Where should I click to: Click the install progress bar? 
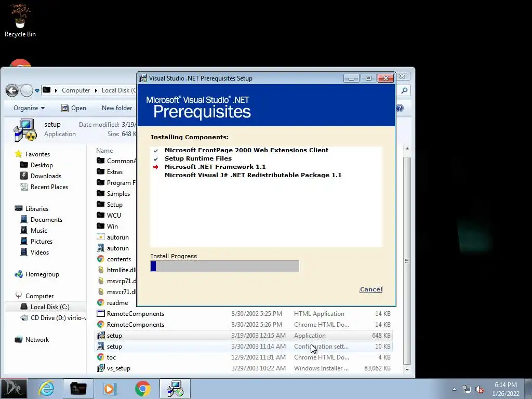pos(225,266)
